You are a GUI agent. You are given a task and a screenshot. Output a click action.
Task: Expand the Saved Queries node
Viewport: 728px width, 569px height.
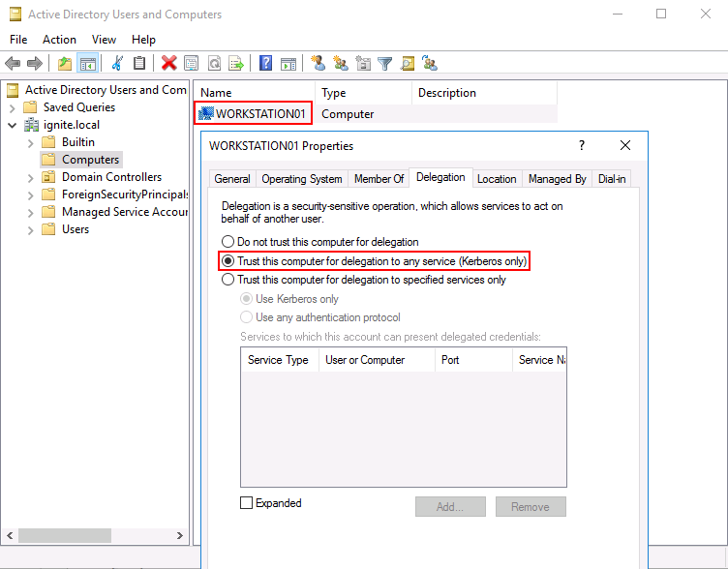coord(13,108)
